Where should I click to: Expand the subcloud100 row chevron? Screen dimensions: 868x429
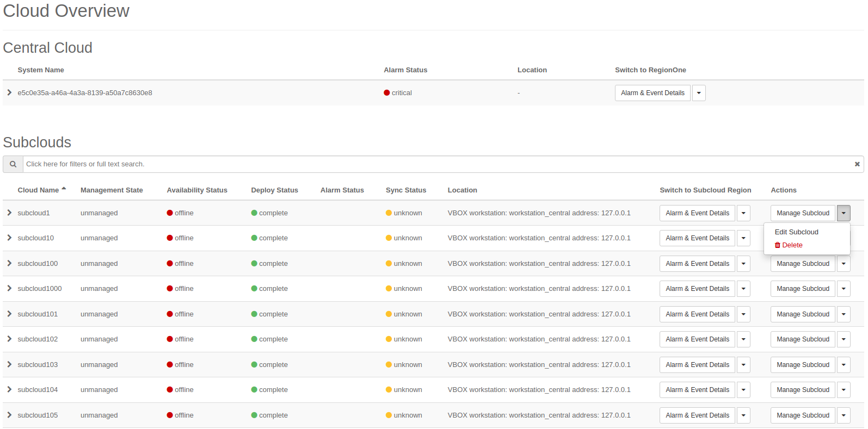click(x=9, y=264)
